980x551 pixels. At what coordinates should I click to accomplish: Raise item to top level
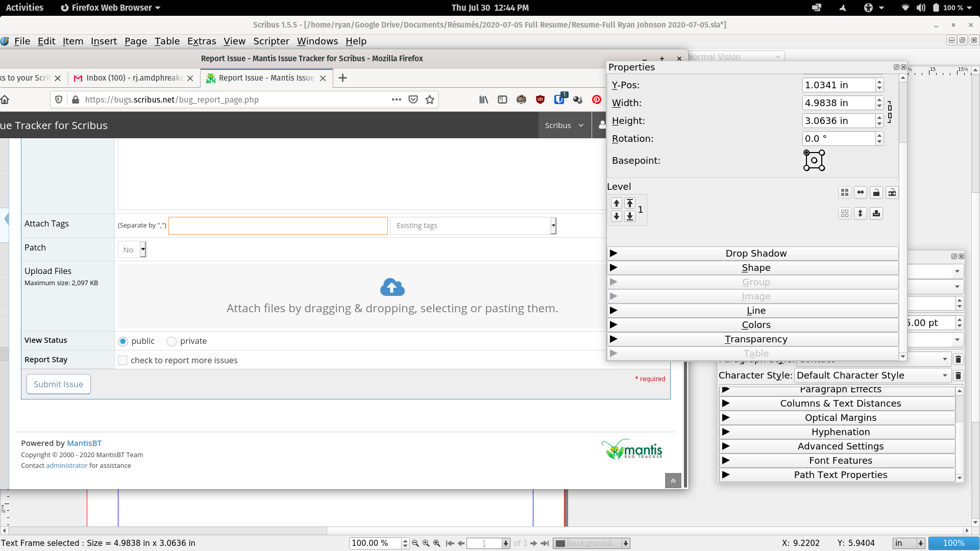pyautogui.click(x=630, y=203)
